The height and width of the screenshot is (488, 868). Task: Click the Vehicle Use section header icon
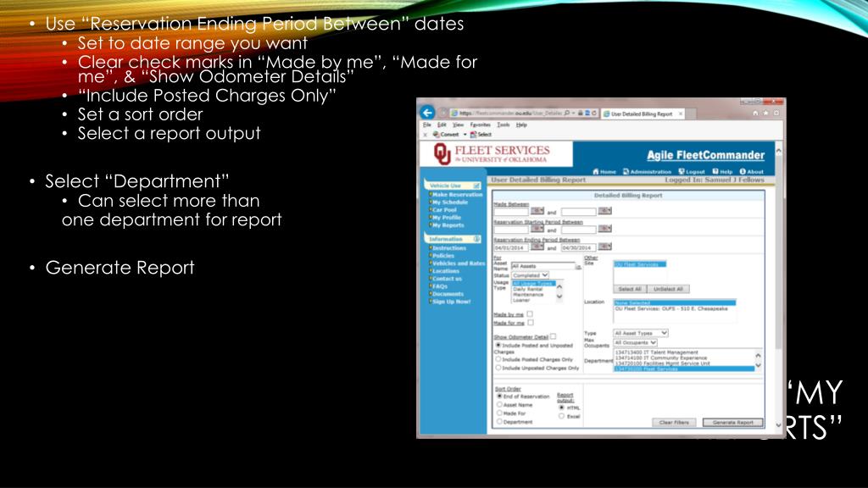(x=476, y=186)
